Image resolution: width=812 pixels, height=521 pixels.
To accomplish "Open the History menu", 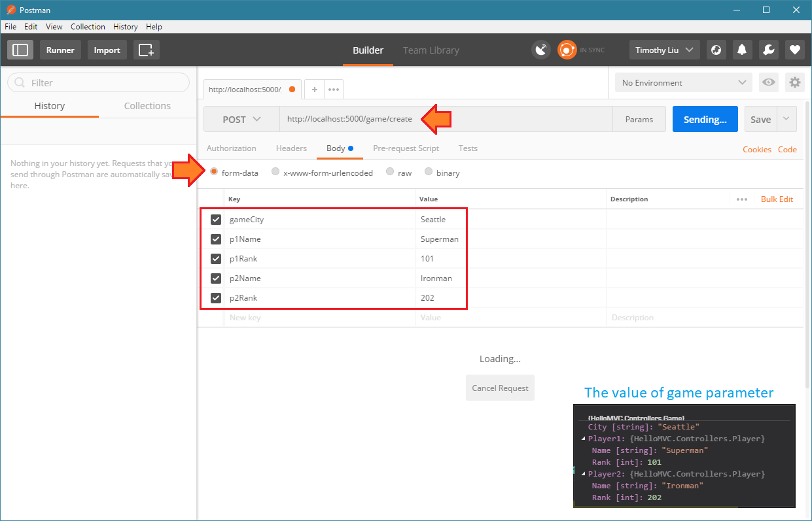I will (125, 27).
